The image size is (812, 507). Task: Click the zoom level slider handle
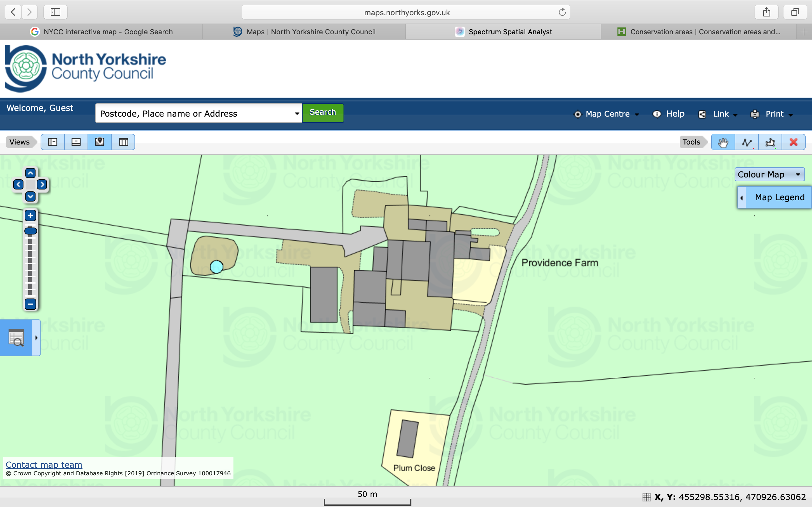30,231
